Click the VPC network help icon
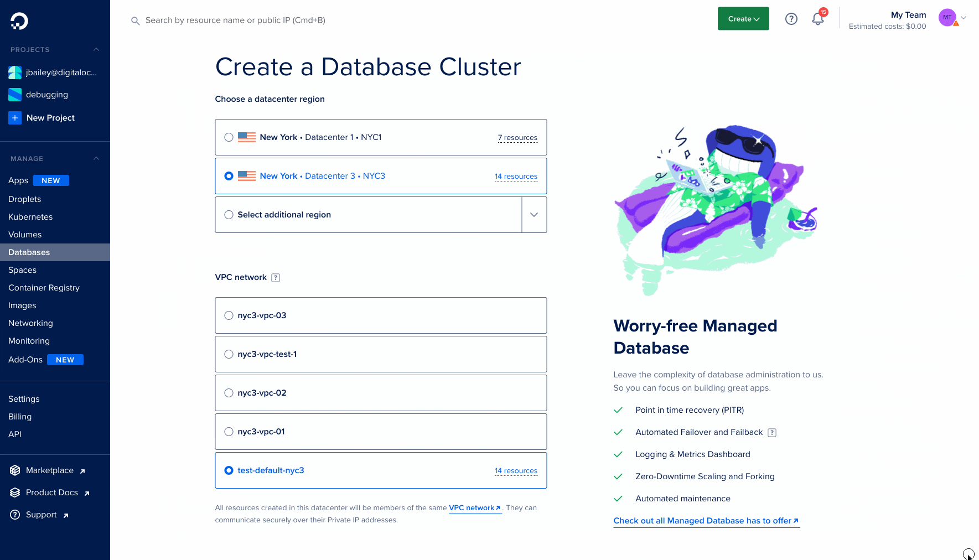The height and width of the screenshot is (560, 979). [276, 278]
